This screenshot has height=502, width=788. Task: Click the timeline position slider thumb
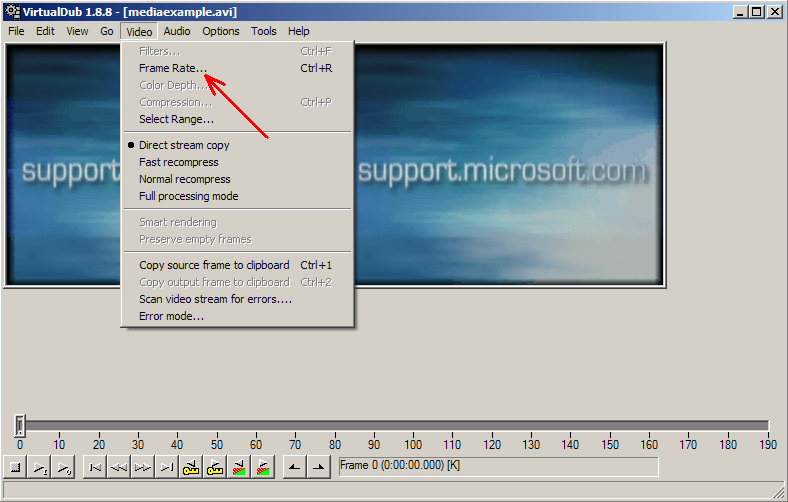point(20,425)
